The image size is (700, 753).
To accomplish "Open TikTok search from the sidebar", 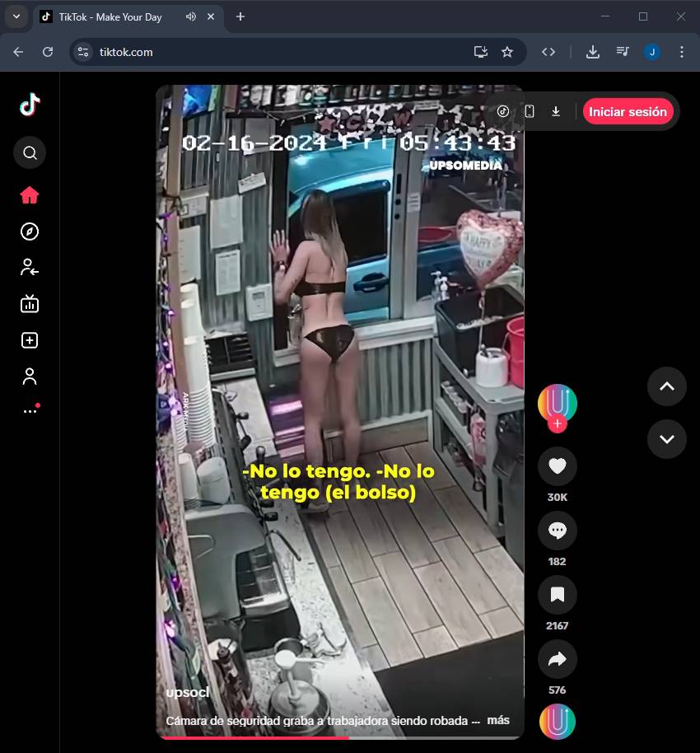I will pos(30,152).
